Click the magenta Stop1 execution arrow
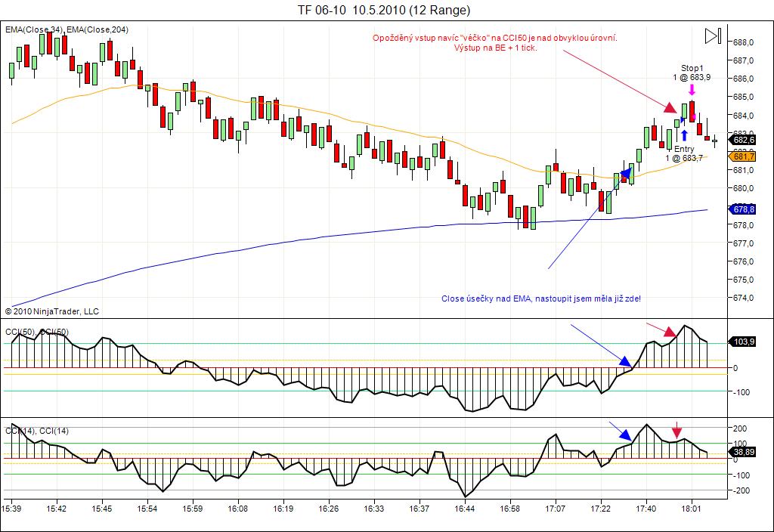Viewport: 774px width, 532px height. coord(692,89)
